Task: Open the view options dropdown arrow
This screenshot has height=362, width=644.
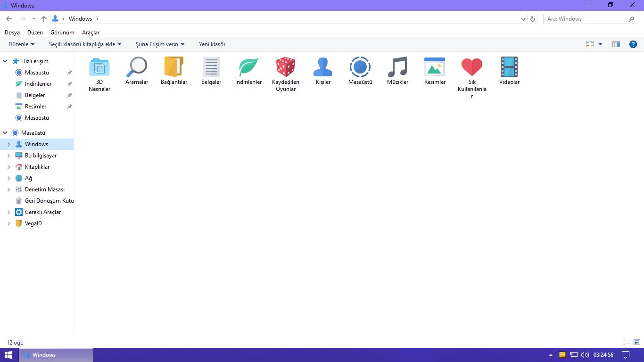Action: pos(600,44)
